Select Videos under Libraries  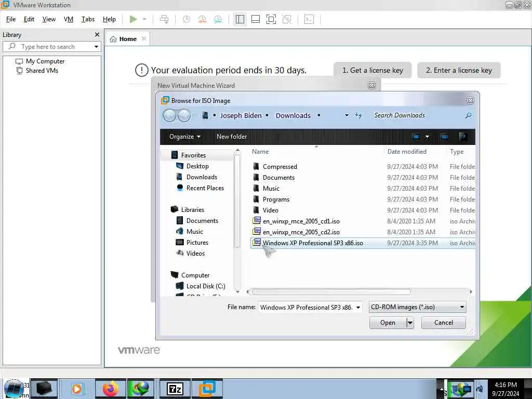coord(195,254)
